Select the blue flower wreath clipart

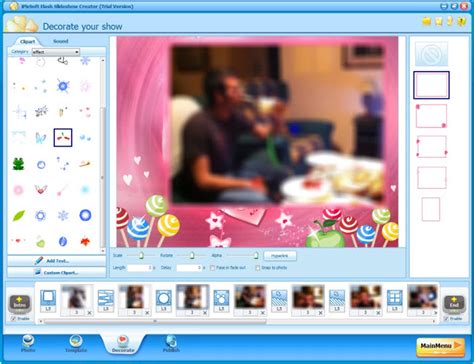click(40, 216)
